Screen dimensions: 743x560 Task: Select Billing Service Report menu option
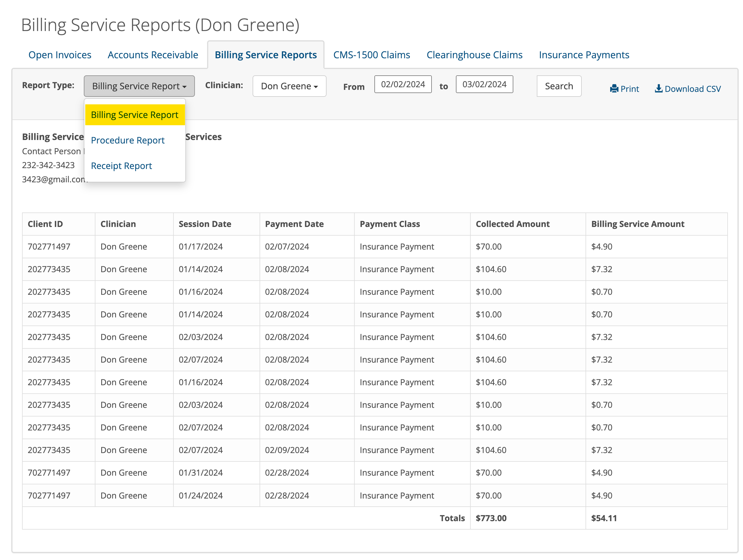[135, 115]
